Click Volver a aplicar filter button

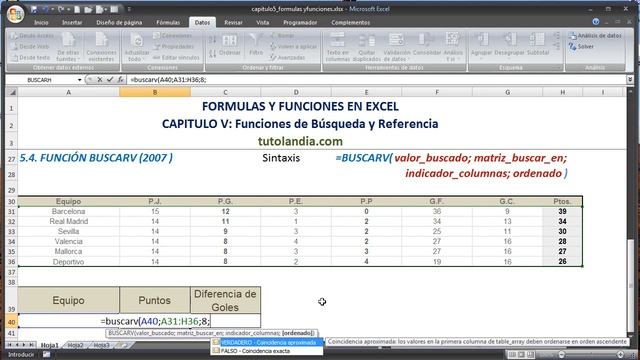point(293,47)
